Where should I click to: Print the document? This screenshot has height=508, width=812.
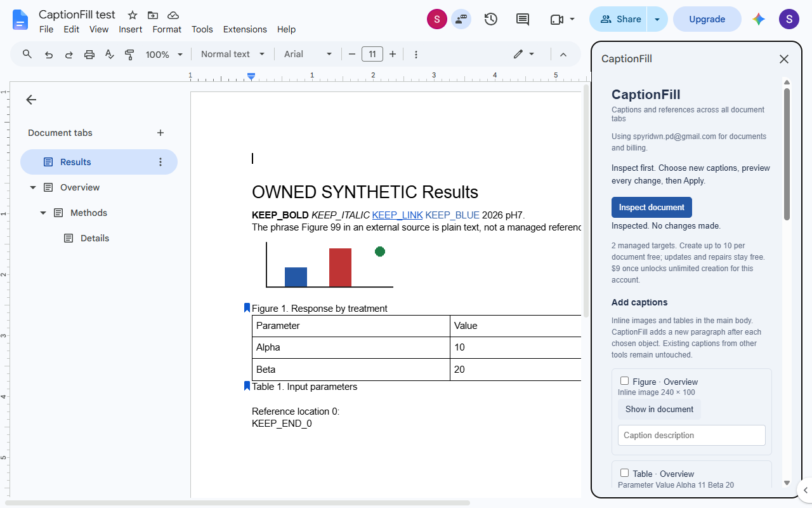(89, 55)
